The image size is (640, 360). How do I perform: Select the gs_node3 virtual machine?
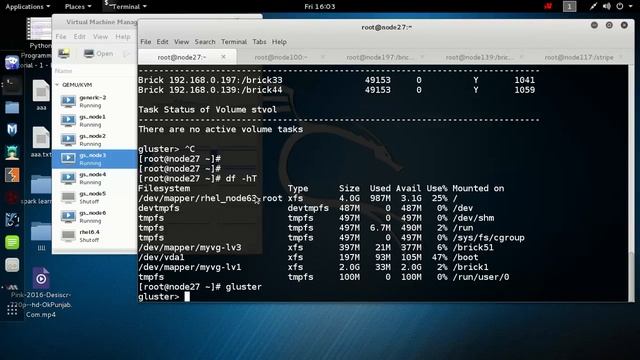(95, 159)
